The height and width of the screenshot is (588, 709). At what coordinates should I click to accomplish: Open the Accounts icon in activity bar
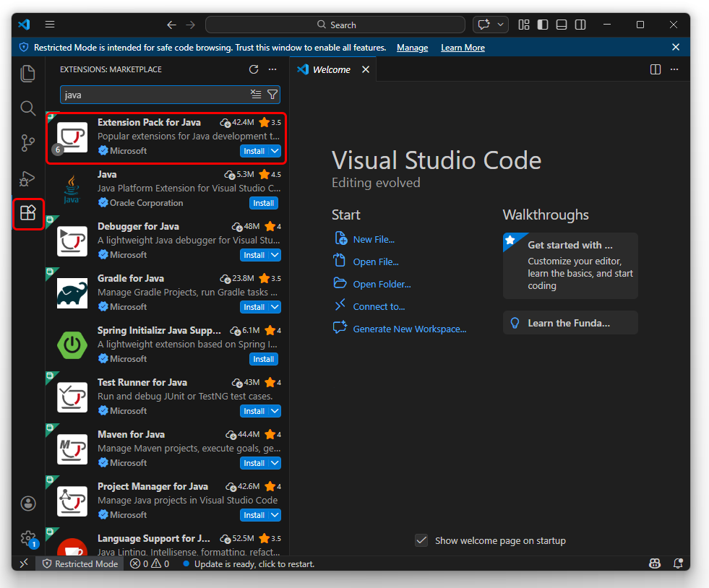(x=27, y=503)
